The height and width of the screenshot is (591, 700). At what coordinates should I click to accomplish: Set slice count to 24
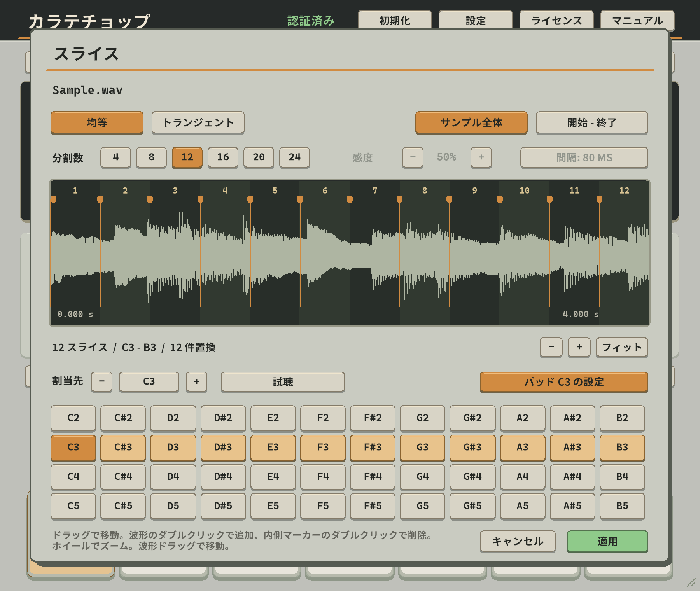(294, 157)
